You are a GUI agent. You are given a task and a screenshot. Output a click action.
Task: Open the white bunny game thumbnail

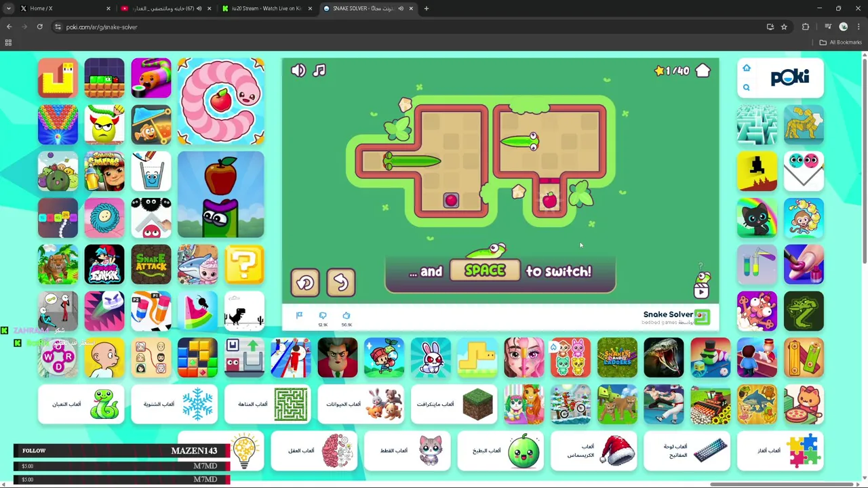click(431, 357)
